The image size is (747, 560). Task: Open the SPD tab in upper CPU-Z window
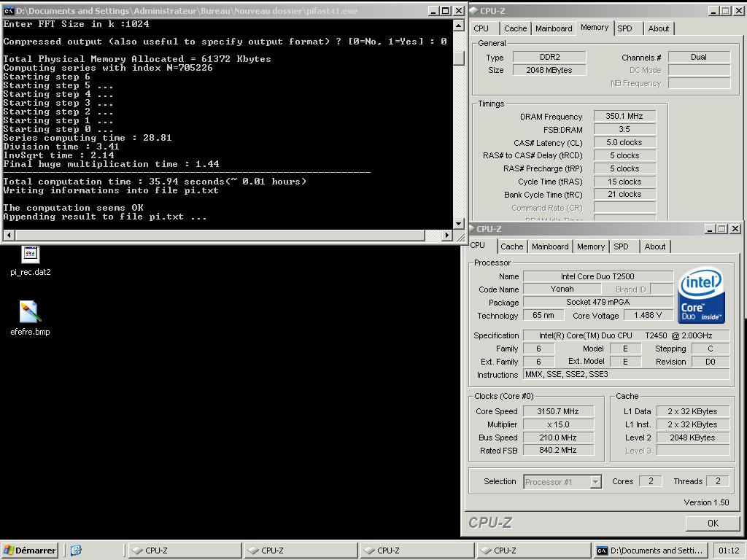627,28
